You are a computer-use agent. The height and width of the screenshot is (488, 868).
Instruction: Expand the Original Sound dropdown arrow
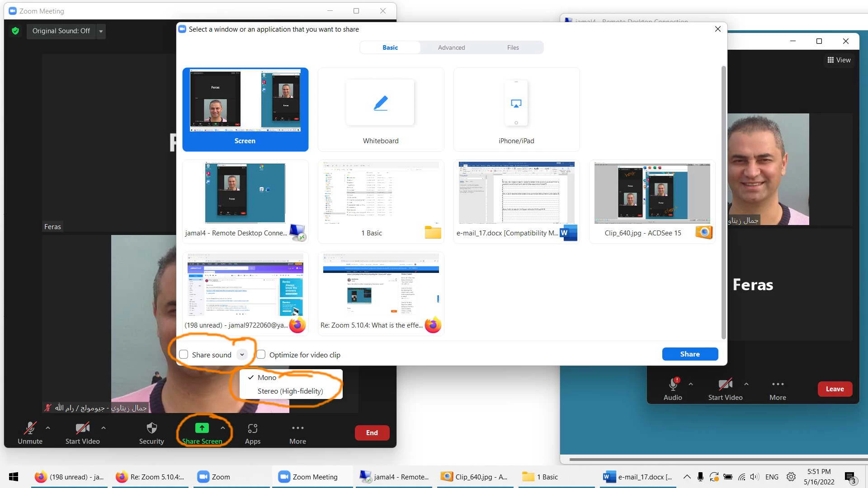(101, 31)
